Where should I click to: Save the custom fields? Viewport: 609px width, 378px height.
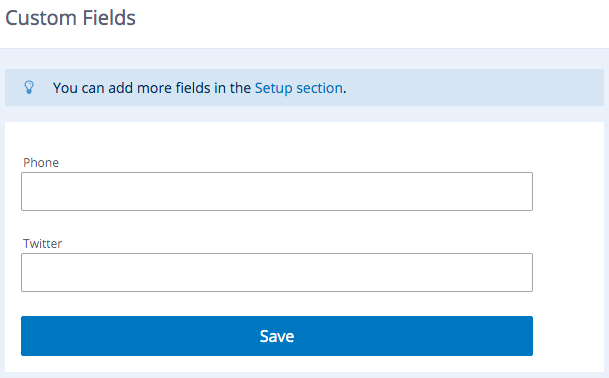coord(277,336)
